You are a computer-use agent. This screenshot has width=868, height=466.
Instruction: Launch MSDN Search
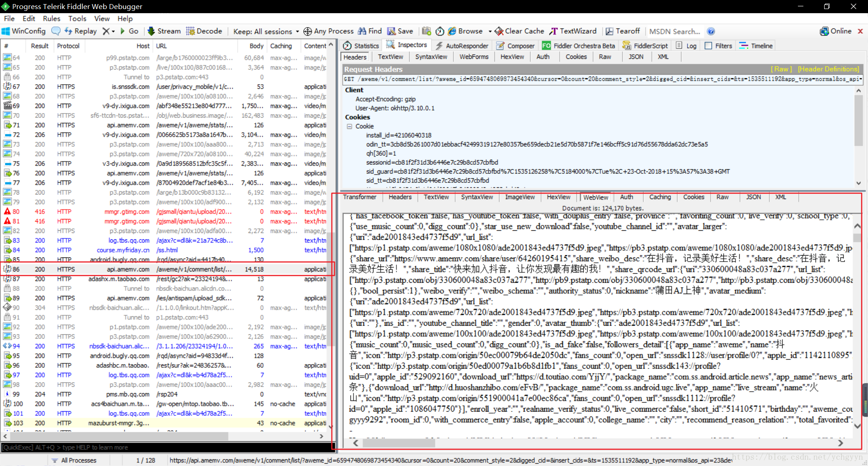674,31
